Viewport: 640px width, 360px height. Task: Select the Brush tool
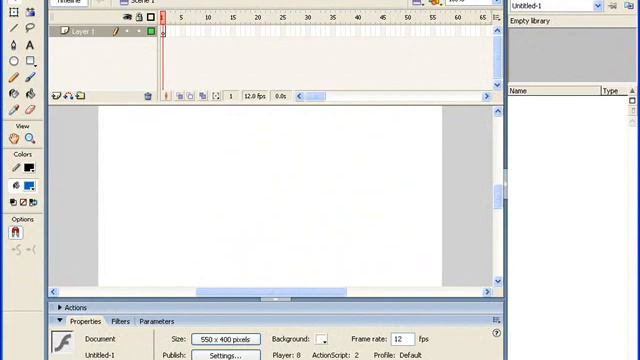click(30, 77)
